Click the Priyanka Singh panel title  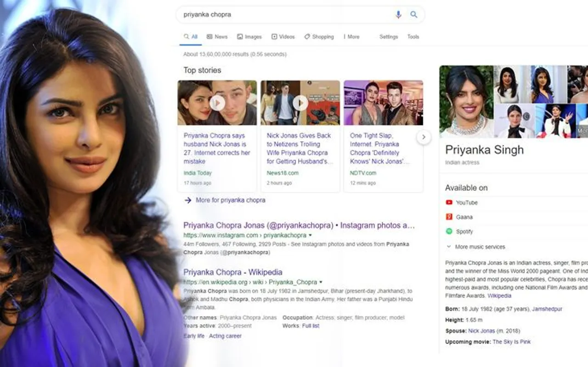pyautogui.click(x=484, y=150)
